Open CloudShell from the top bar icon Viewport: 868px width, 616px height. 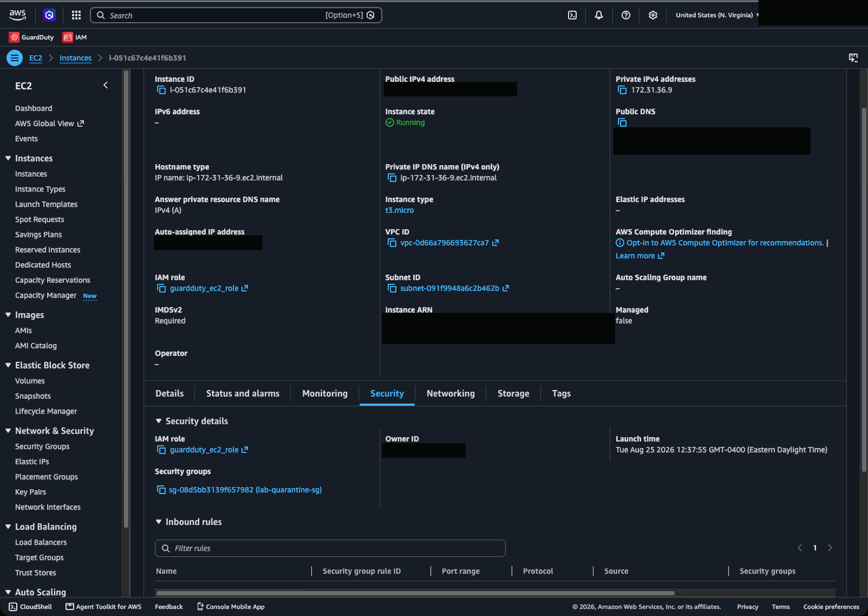click(x=572, y=15)
